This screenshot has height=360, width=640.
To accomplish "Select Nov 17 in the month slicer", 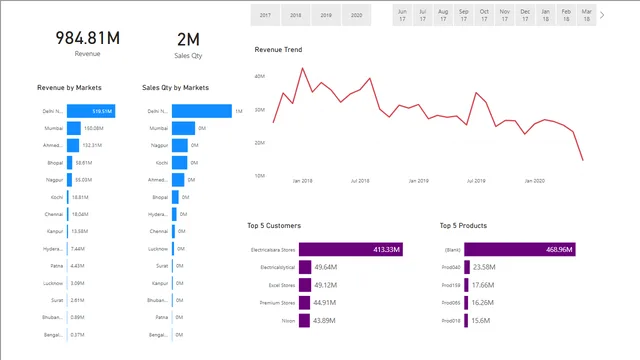I will point(504,15).
